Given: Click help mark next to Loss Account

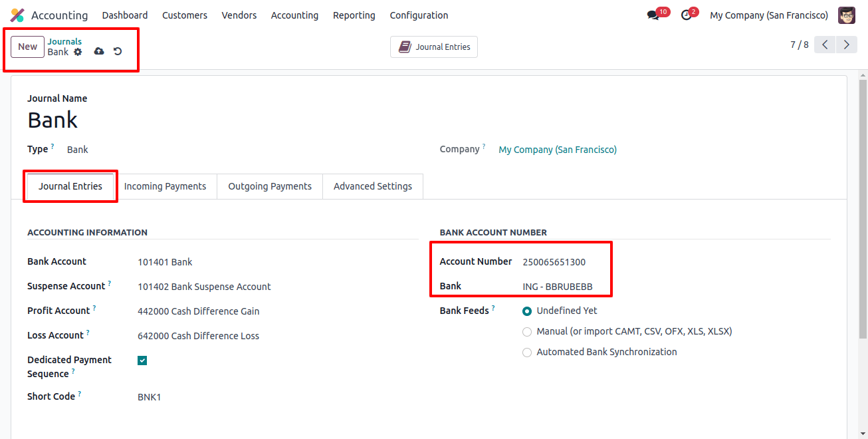Looking at the screenshot, I should [x=88, y=332].
